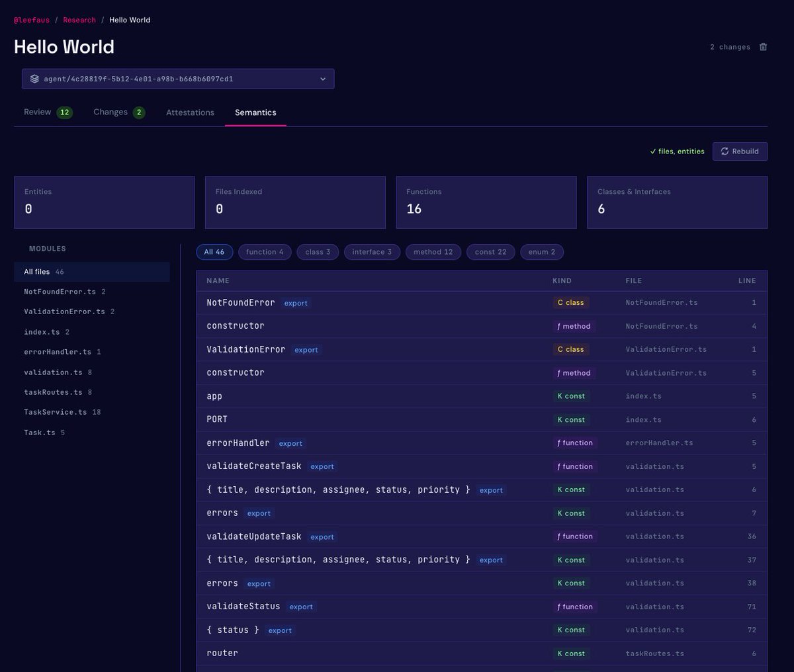Click the method badge in ValidationError.ts constructor row
This screenshot has height=672, width=794.
(574, 373)
